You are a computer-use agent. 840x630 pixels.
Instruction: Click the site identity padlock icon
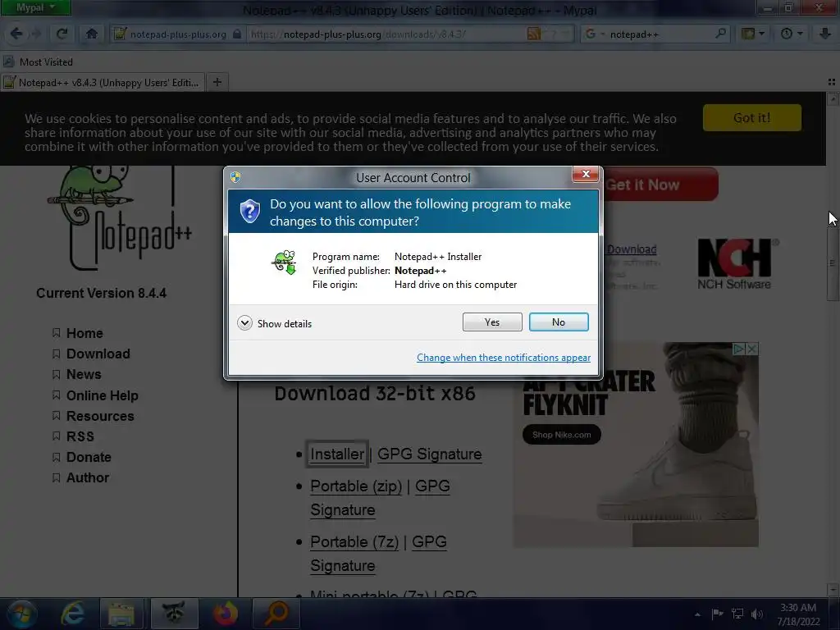tap(237, 34)
